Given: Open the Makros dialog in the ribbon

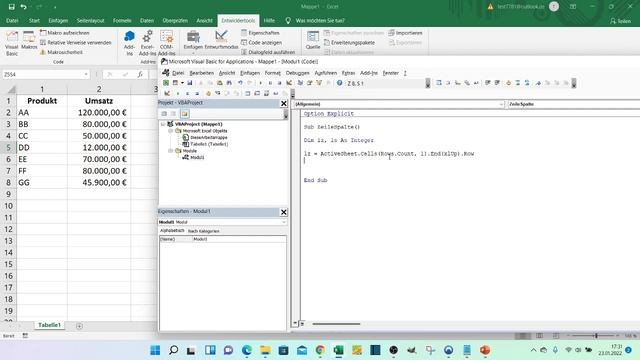Looking at the screenshot, I should [x=29, y=41].
